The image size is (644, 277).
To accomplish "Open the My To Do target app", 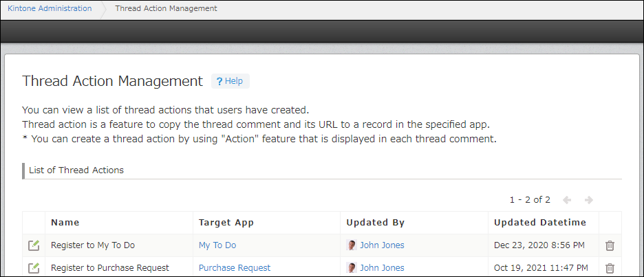I will point(217,245).
